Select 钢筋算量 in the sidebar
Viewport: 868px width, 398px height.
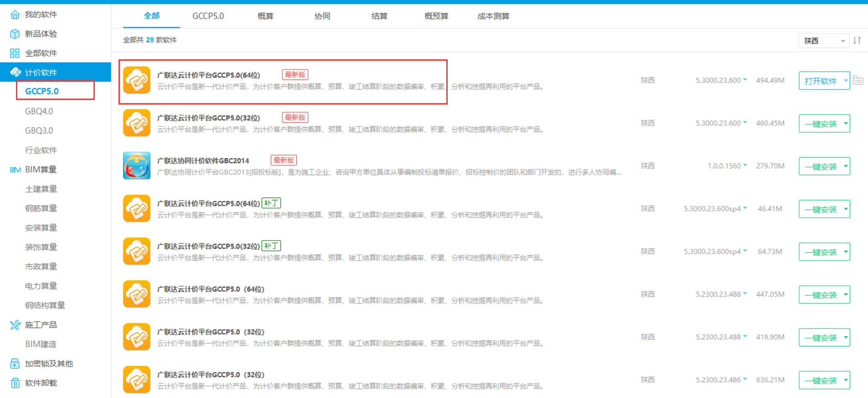pyautogui.click(x=41, y=208)
